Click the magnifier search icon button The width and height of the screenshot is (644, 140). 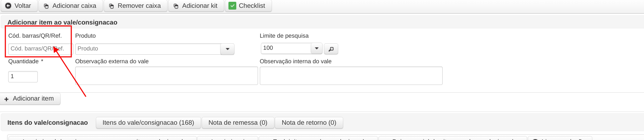click(x=331, y=49)
